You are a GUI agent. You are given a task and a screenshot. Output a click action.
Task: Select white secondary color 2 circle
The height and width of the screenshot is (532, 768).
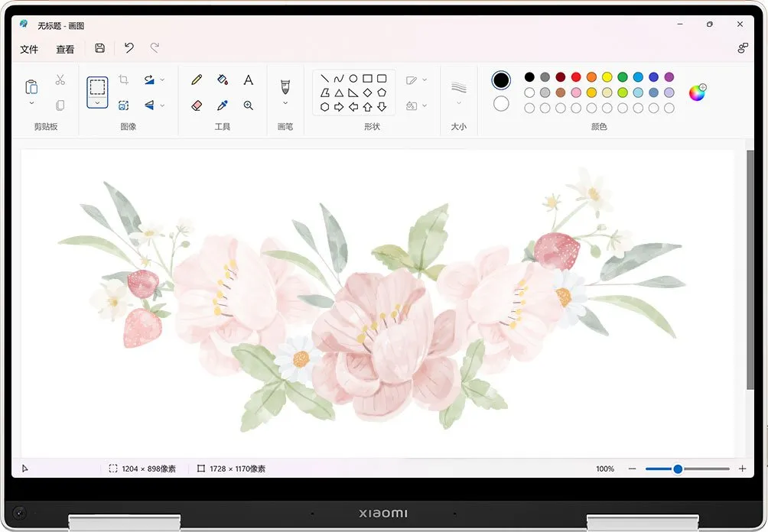(x=501, y=103)
